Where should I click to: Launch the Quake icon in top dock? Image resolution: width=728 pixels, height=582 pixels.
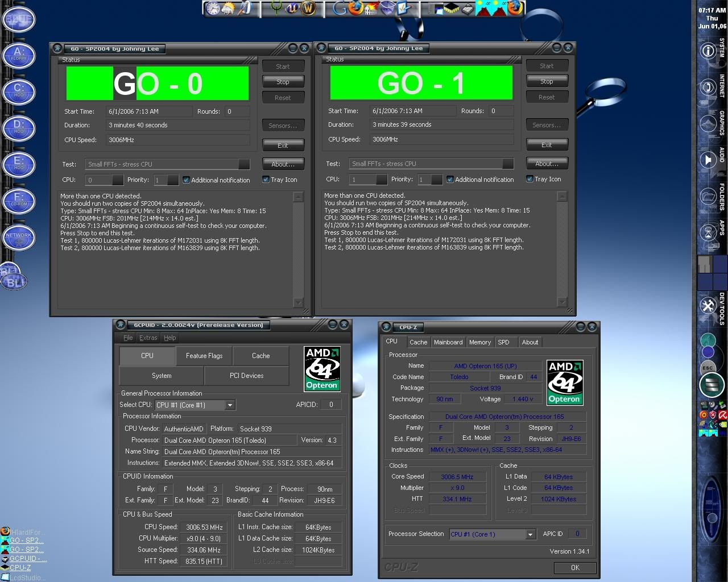(277, 9)
